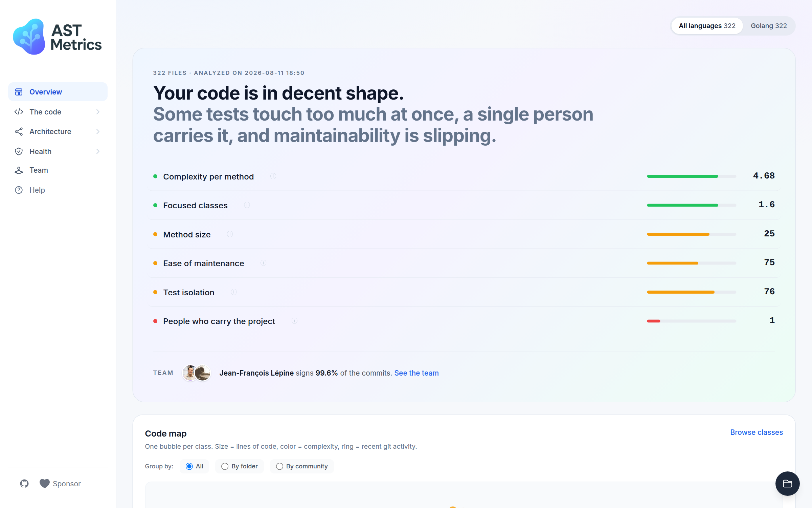The image size is (812, 508).
Task: Switch to the Golang 322 tab
Action: coord(769,26)
